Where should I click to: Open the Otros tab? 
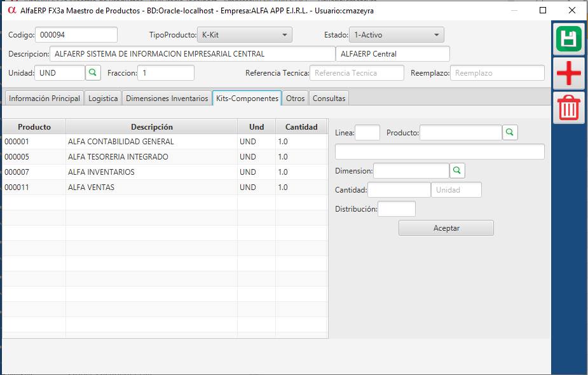[x=295, y=99]
